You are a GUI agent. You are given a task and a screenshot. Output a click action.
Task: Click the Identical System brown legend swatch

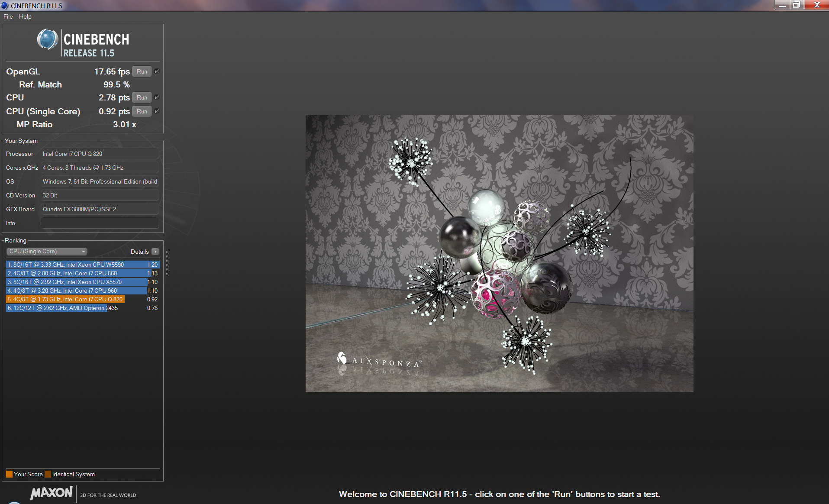[x=48, y=474]
